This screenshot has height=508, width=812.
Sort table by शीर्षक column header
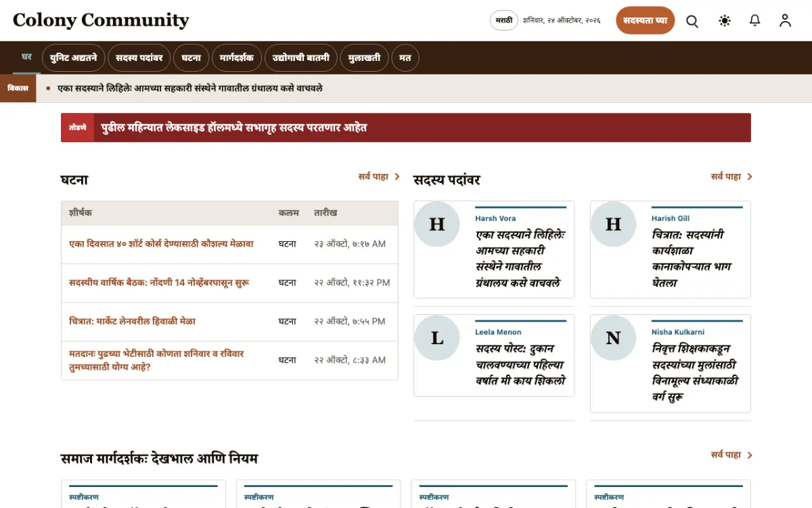tap(81, 213)
